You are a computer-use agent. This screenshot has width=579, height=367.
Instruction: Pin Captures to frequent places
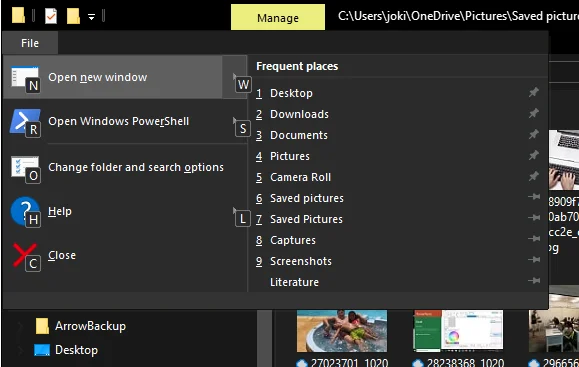click(534, 239)
